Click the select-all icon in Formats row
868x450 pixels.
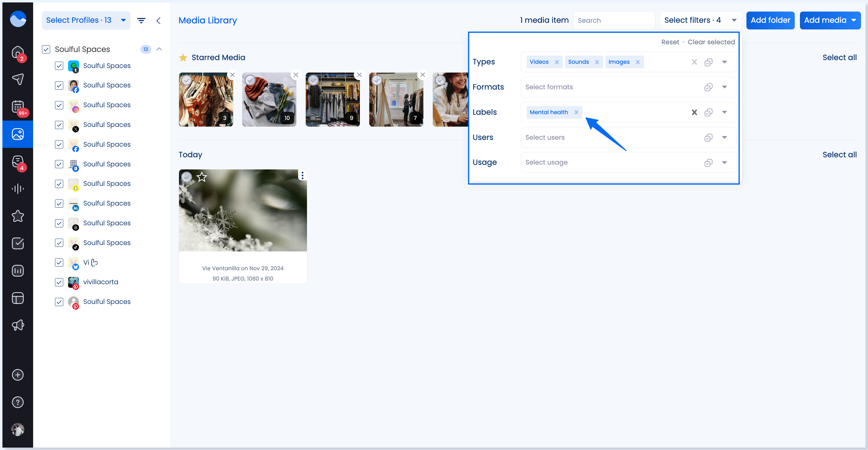708,87
